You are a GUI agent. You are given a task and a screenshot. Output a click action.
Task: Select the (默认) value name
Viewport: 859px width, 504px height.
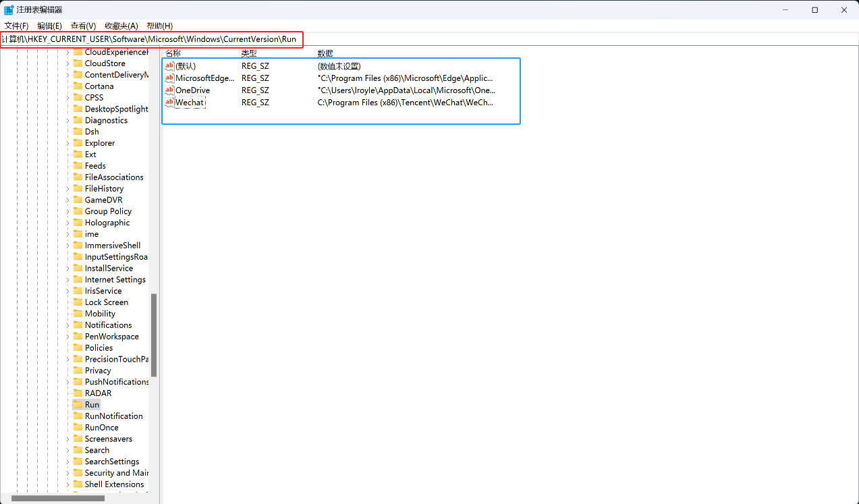(x=186, y=66)
